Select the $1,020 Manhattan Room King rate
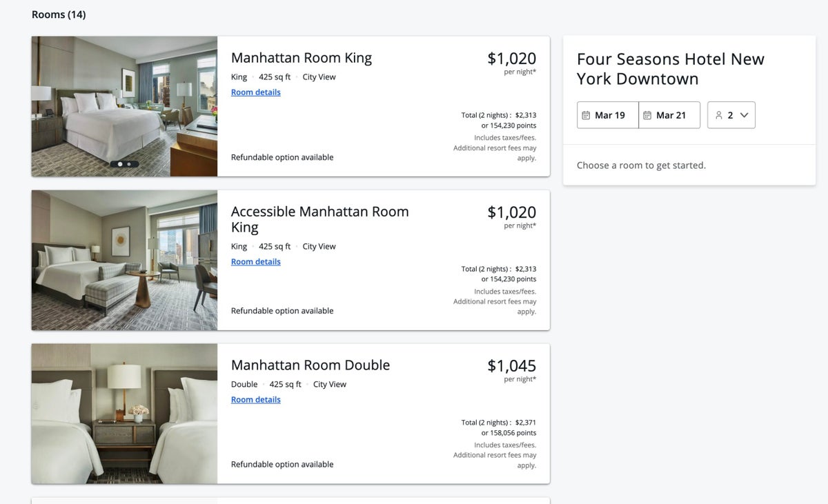This screenshot has width=828, height=504. click(512, 59)
